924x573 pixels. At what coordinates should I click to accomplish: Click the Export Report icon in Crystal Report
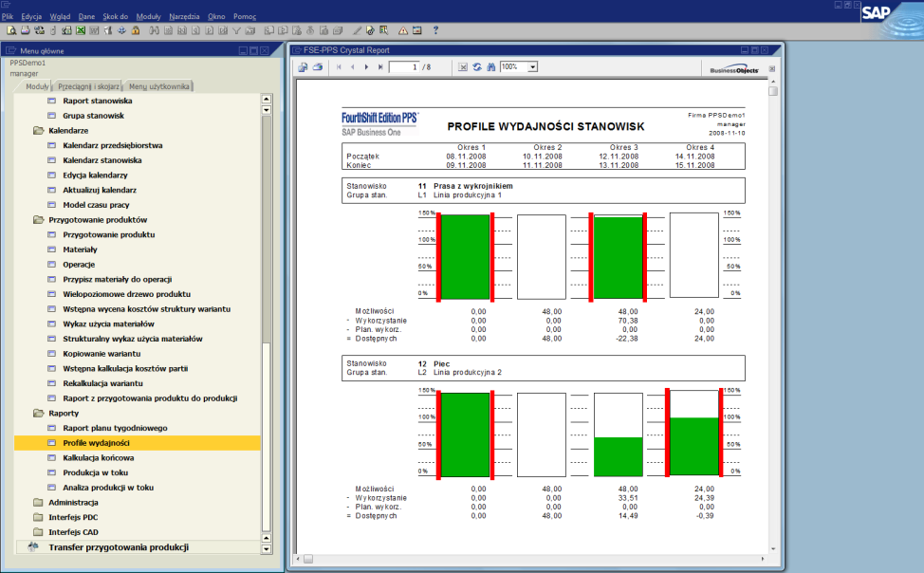coord(303,67)
